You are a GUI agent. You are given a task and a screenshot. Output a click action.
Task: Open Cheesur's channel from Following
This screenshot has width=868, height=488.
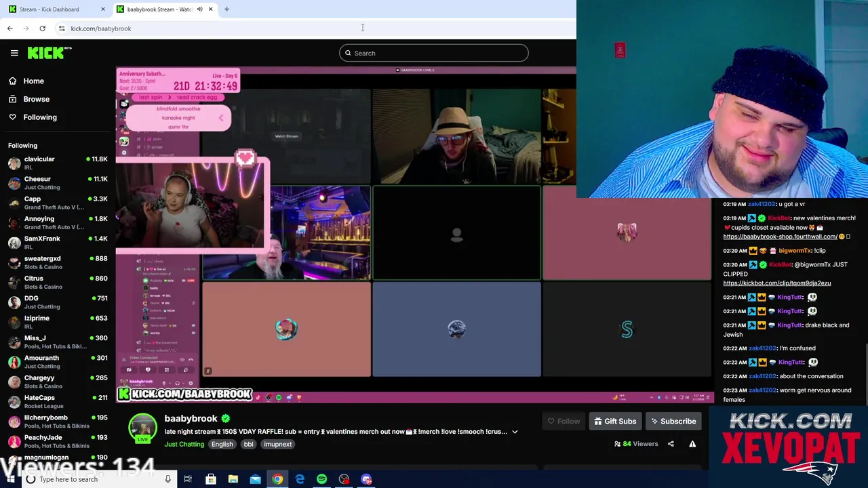[58, 183]
